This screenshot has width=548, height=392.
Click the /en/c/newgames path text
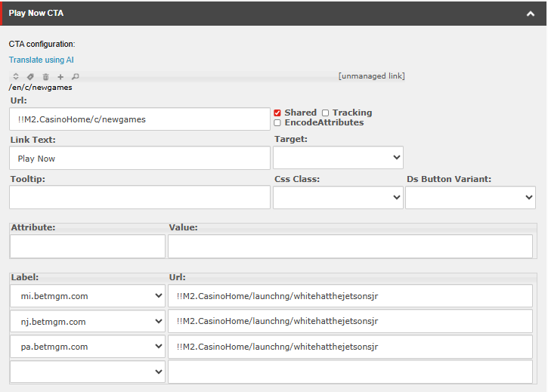(x=40, y=88)
